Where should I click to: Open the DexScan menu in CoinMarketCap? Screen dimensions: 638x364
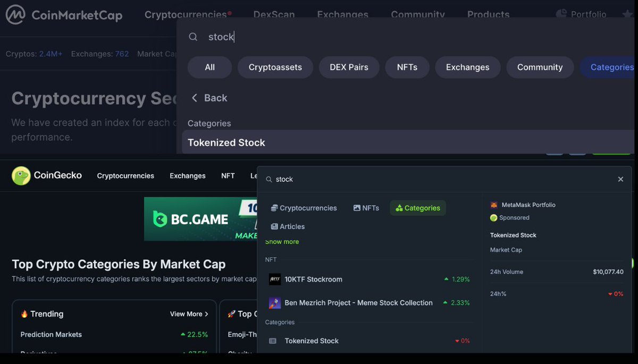coord(274,14)
